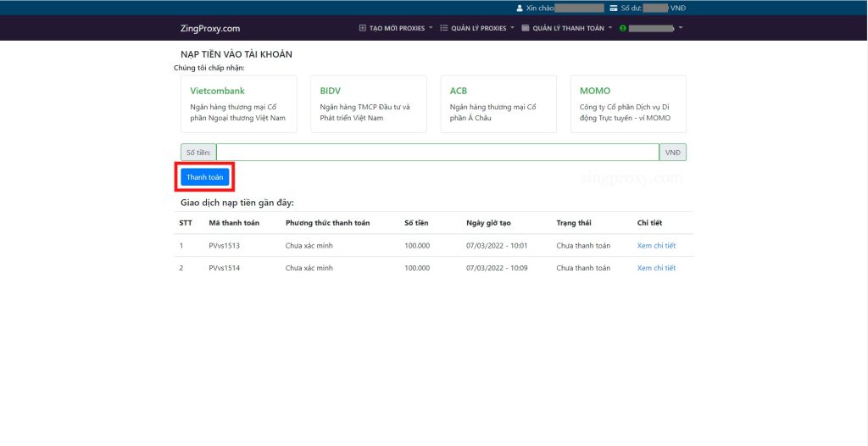Focus the Số tiền amount input field
868x446 pixels.
[437, 153]
